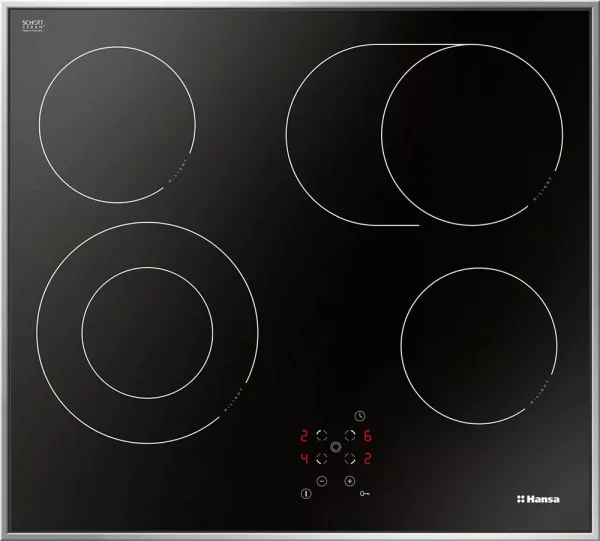Select the bottom-right zone selector icon
The image size is (600, 541).
coord(350,458)
